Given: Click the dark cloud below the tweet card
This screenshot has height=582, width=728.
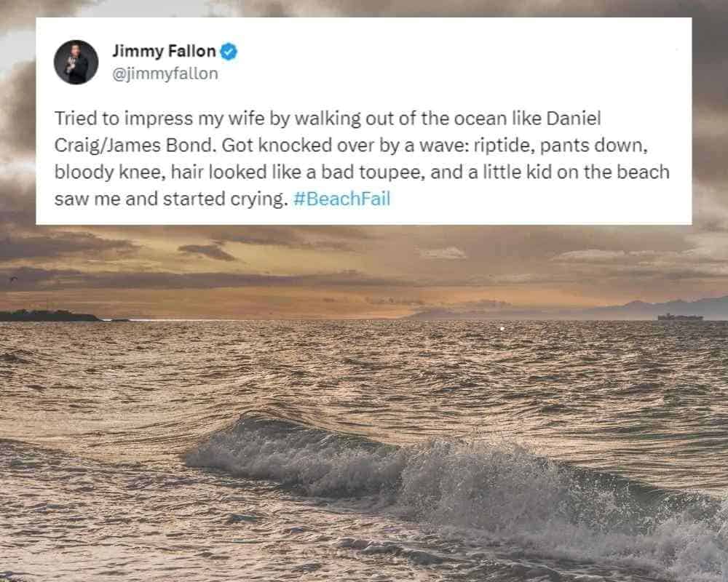Looking at the screenshot, I should point(207,252).
